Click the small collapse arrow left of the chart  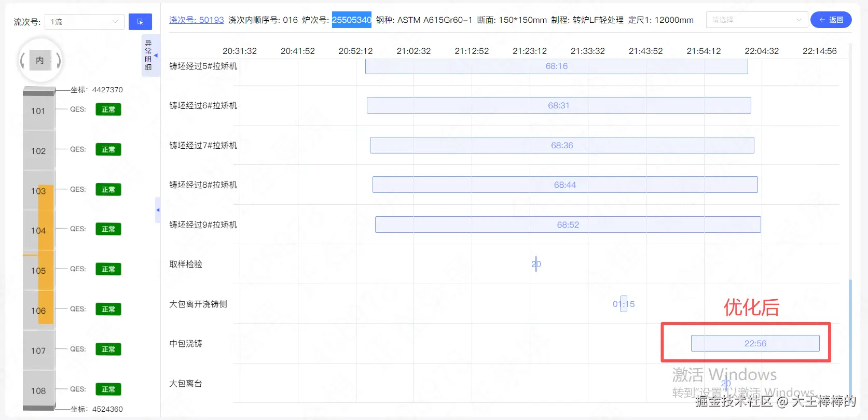158,210
